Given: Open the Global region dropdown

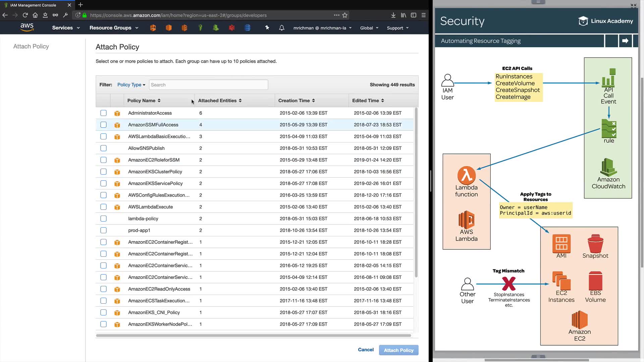Looking at the screenshot, I should [x=369, y=28].
